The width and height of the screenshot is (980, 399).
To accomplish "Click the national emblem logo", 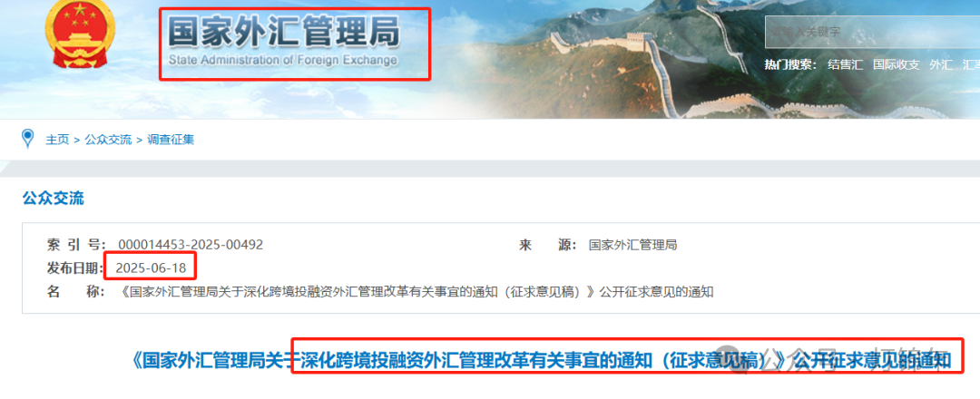I will point(75,34).
